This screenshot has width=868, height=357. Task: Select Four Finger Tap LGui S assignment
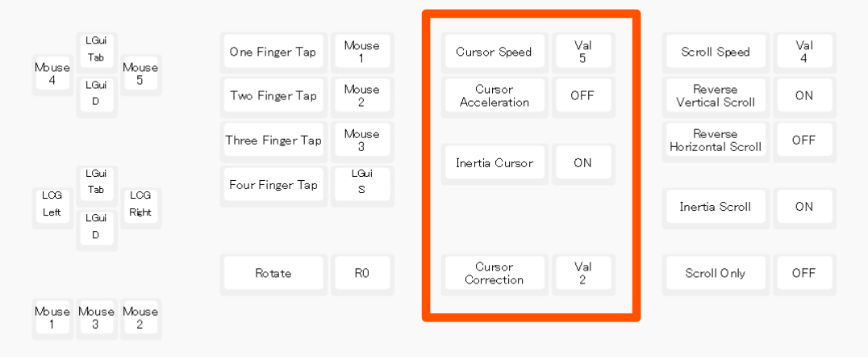361,185
